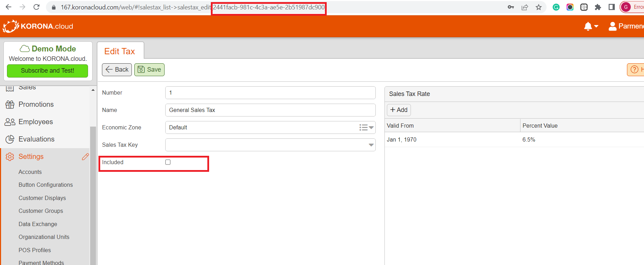Viewport: 644px width, 265px height.
Task: Click the Chrome profile avatar
Action: [626, 7]
